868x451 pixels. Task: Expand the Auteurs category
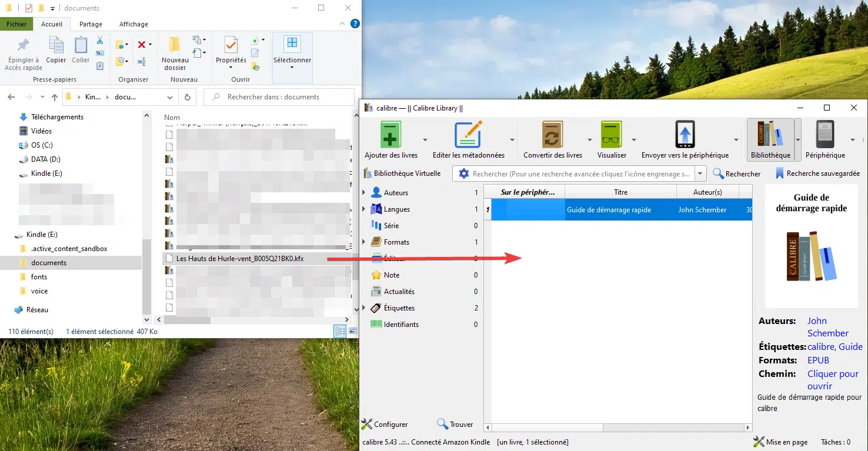coord(364,193)
